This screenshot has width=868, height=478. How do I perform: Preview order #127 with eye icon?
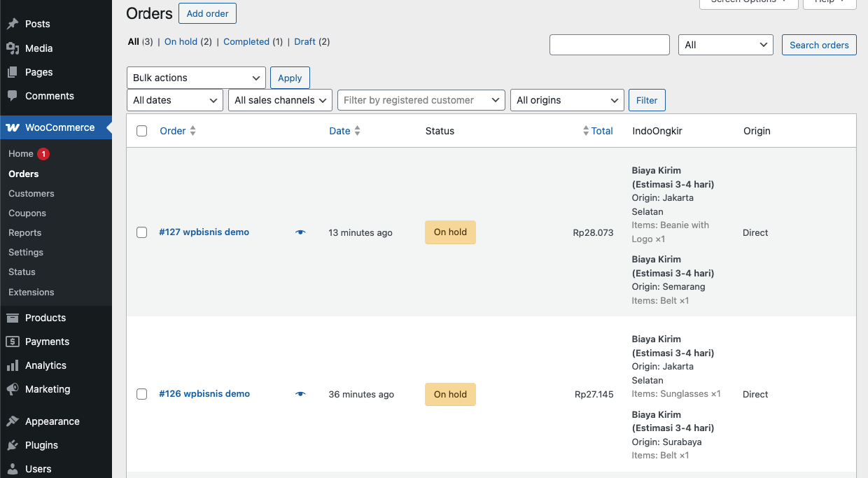(x=300, y=232)
